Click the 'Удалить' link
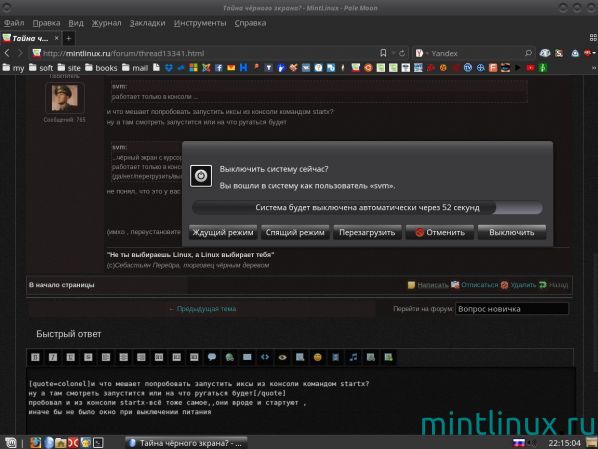 [x=523, y=285]
